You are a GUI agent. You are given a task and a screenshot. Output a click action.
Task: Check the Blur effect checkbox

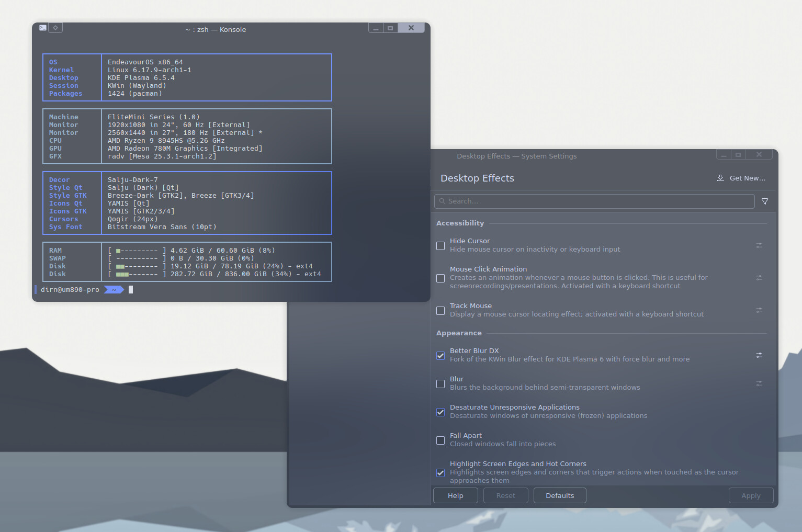tap(440, 384)
